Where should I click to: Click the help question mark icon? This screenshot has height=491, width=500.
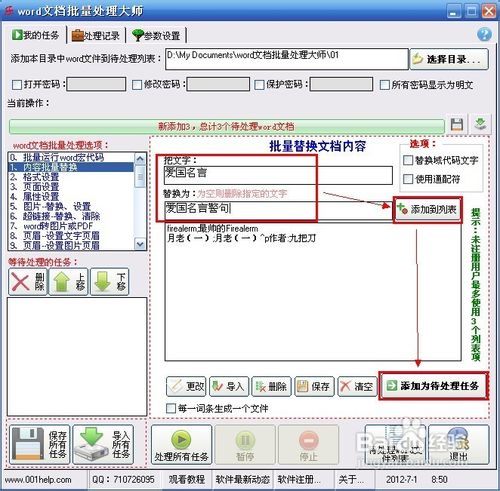484,35
